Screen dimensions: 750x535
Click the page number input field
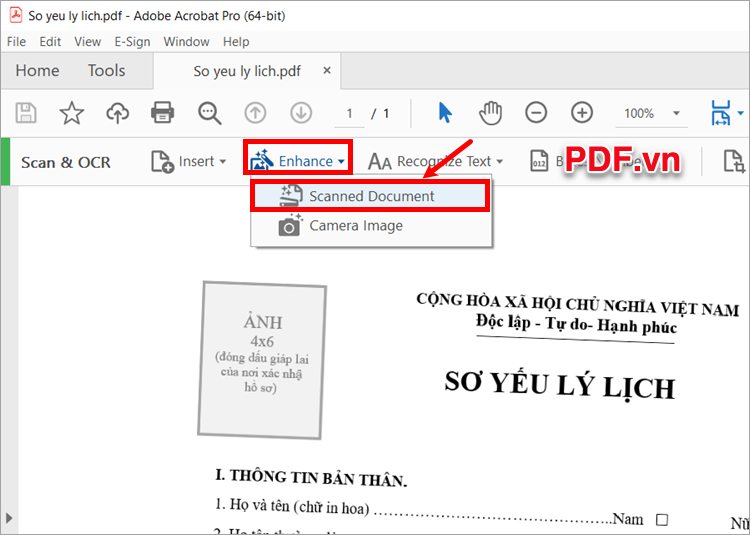pyautogui.click(x=349, y=113)
